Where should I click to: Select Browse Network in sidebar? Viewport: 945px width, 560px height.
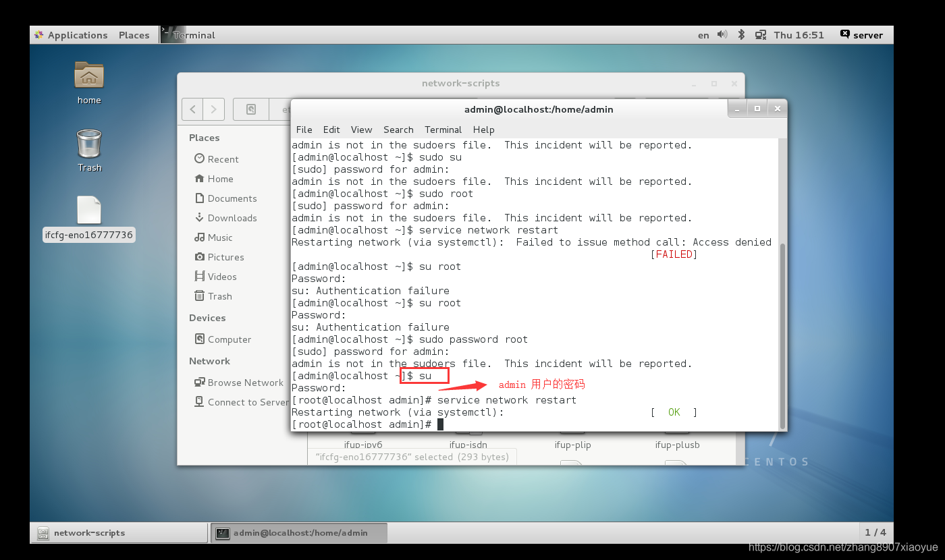(239, 383)
